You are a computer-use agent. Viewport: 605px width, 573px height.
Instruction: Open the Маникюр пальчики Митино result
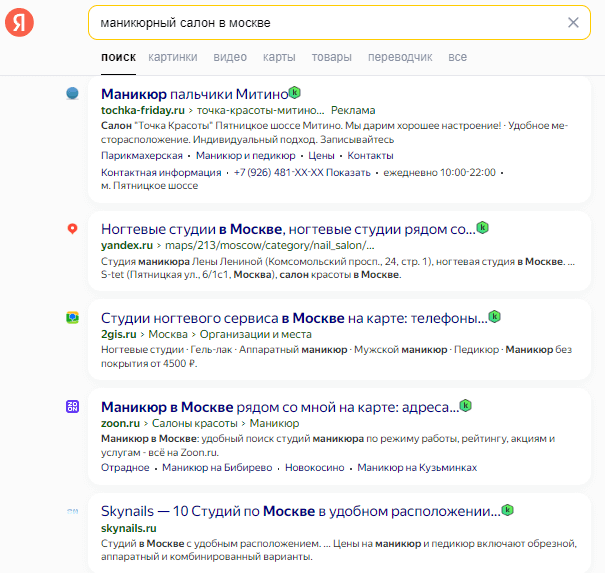pyautogui.click(x=194, y=94)
